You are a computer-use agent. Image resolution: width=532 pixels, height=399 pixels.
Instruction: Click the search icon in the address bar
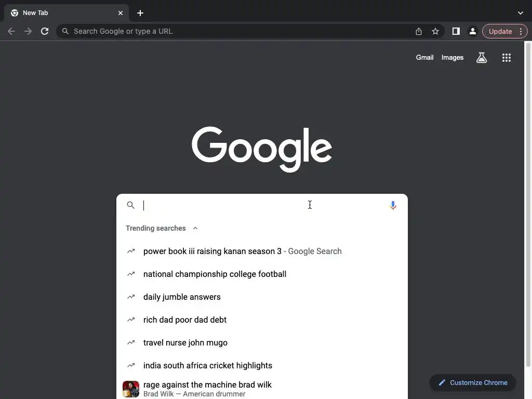[65, 31]
